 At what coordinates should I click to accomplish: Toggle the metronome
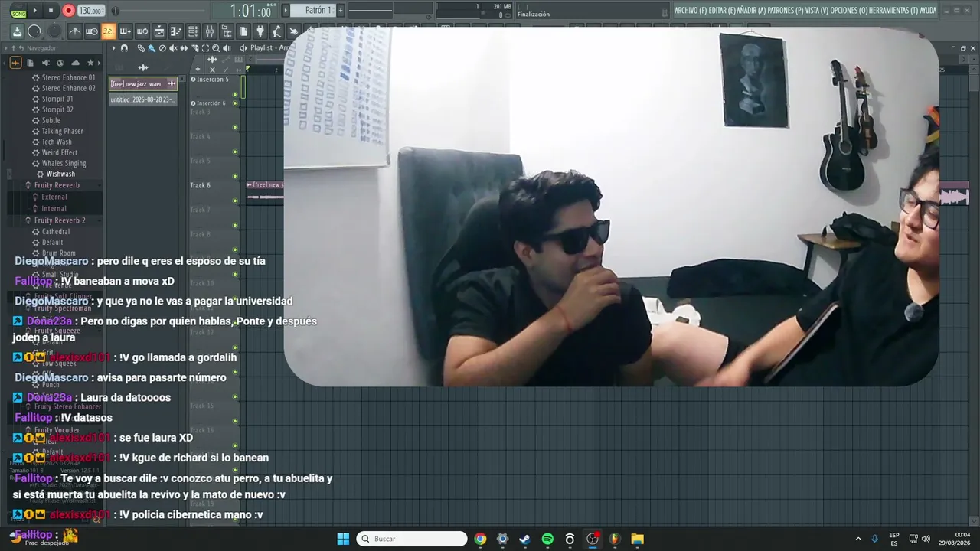[x=75, y=31]
